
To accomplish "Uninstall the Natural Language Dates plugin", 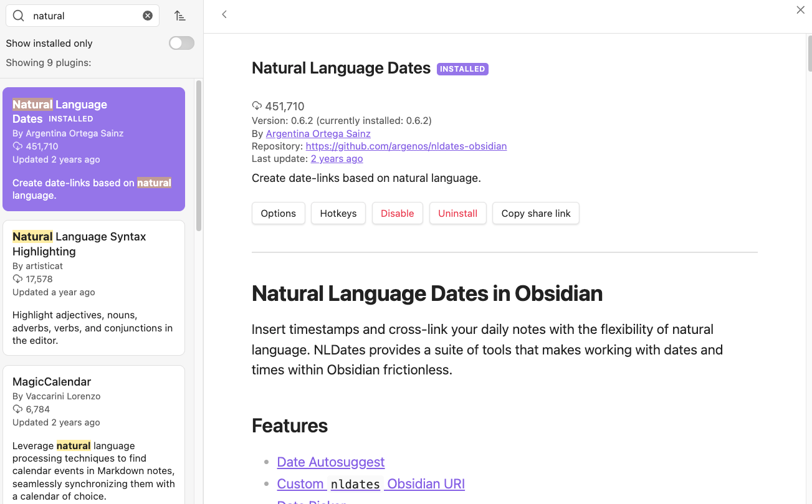I will 457,213.
